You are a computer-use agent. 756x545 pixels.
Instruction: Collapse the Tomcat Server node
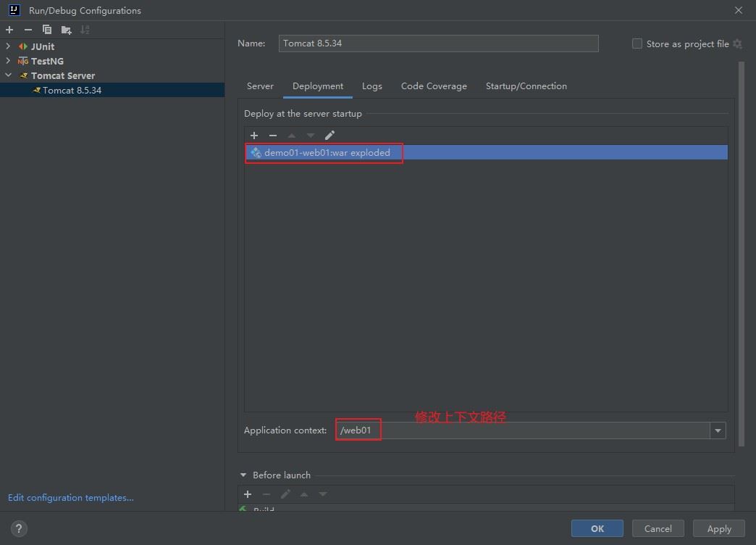pos(9,75)
